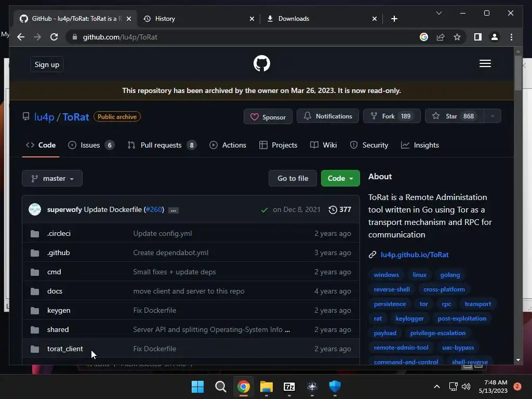Click the Google icon in address bar
Image resolution: width=532 pixels, height=399 pixels.
coord(424,37)
